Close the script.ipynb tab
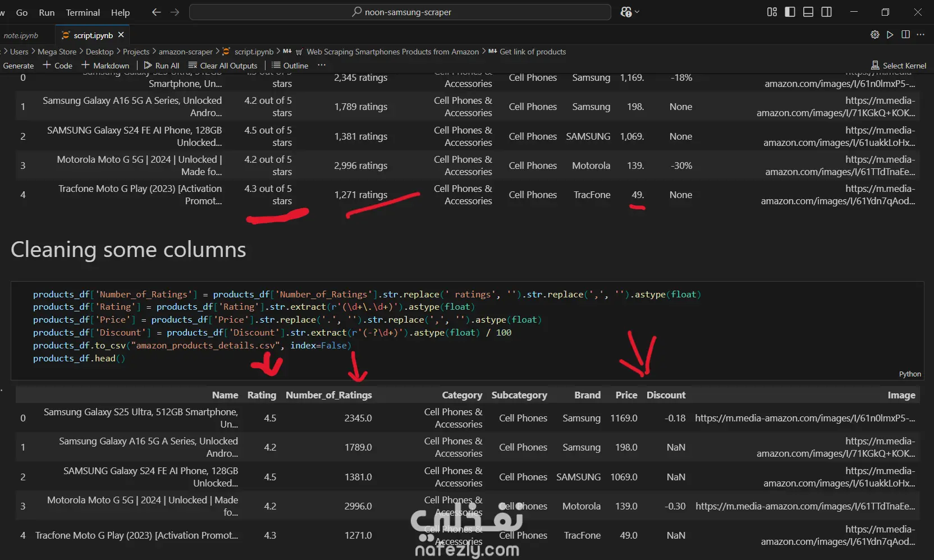Screen dimensions: 934x560 pyautogui.click(x=121, y=35)
